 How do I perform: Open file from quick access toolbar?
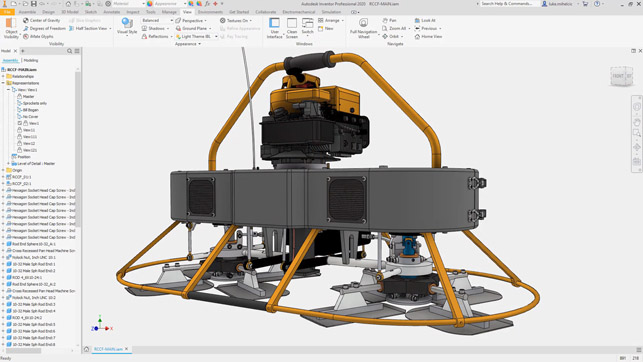click(25, 4)
